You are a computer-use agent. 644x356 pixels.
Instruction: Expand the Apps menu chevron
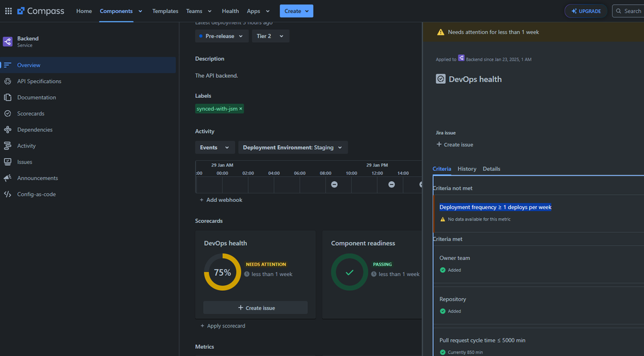click(x=268, y=11)
